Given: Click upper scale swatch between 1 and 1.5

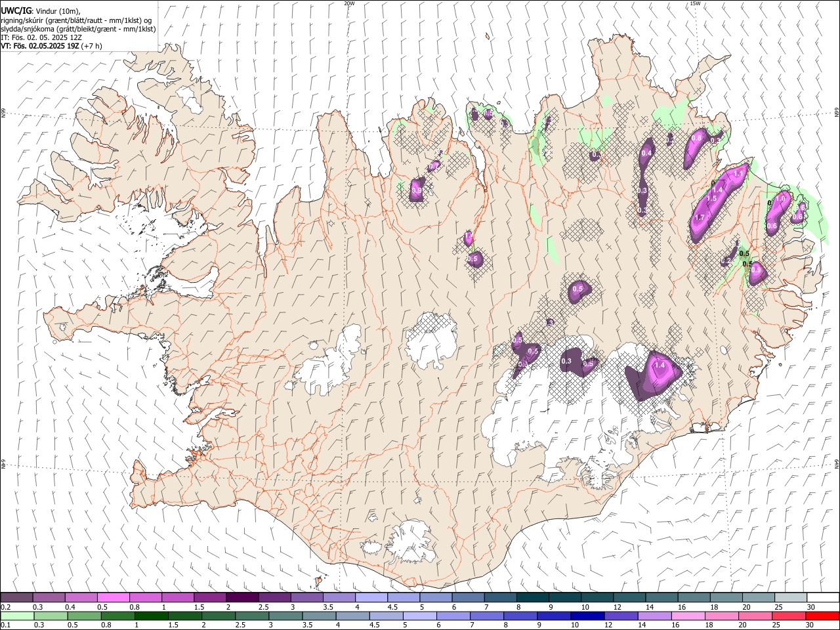Looking at the screenshot, I should pyautogui.click(x=177, y=597).
